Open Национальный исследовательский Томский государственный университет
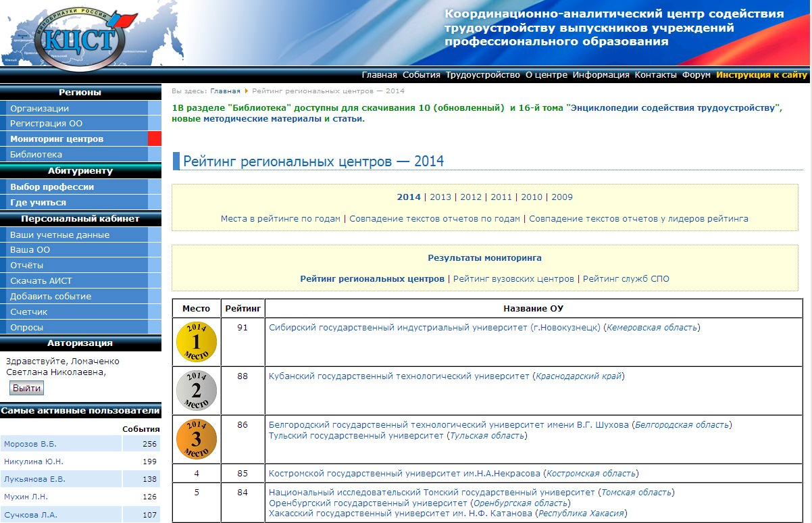 [x=432, y=493]
